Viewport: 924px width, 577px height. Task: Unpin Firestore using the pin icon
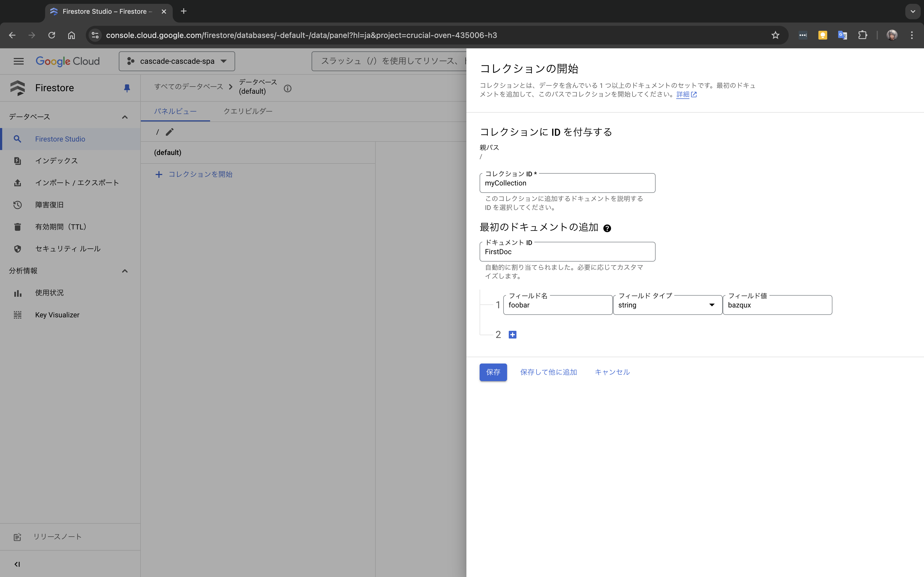pyautogui.click(x=127, y=88)
